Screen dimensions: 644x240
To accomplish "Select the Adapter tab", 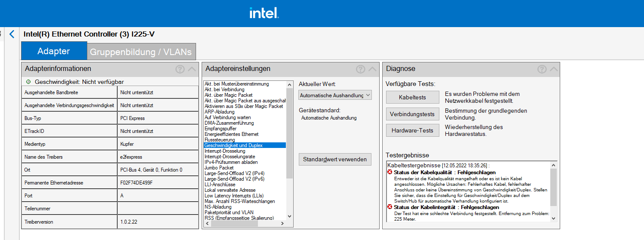I will tap(54, 51).
